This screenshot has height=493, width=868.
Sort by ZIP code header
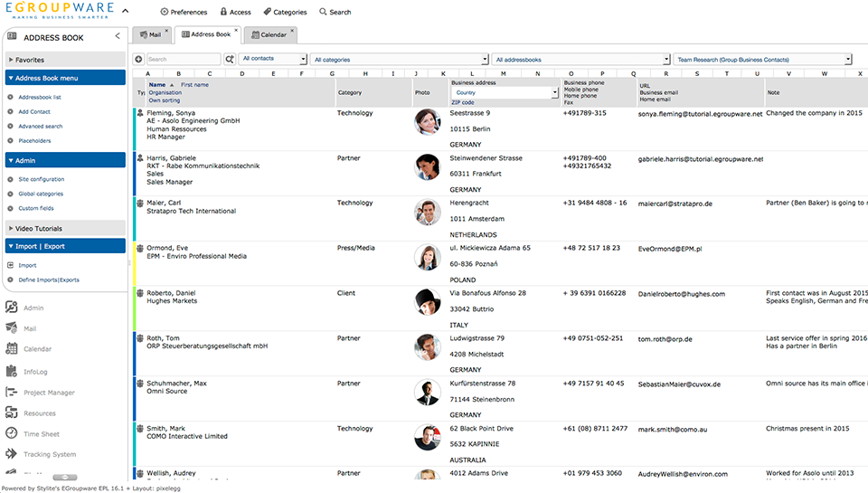[463, 102]
